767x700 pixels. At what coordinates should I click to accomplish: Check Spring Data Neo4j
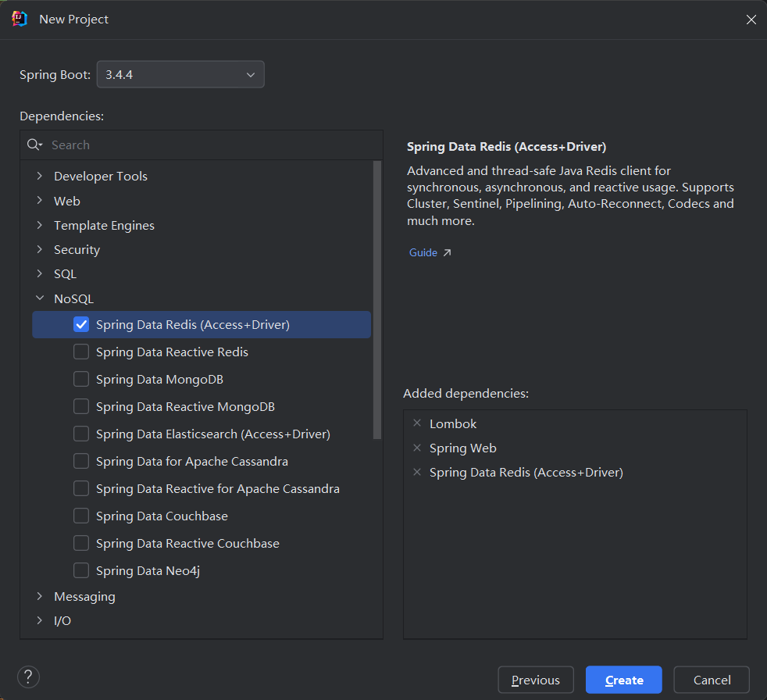(81, 570)
